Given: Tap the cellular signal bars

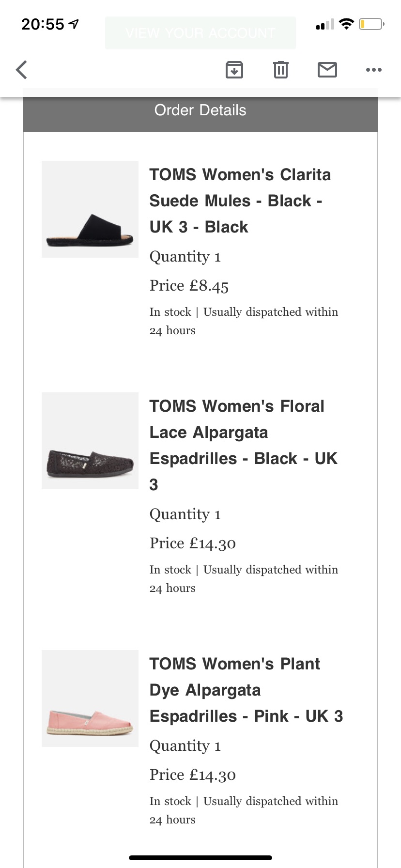Looking at the screenshot, I should tap(325, 24).
